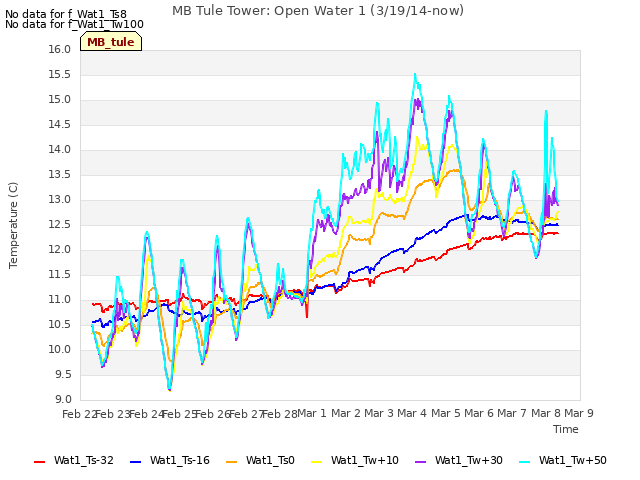
Task: Toggle the Wat1_Ts-16 legend entry
Action: click(169, 461)
